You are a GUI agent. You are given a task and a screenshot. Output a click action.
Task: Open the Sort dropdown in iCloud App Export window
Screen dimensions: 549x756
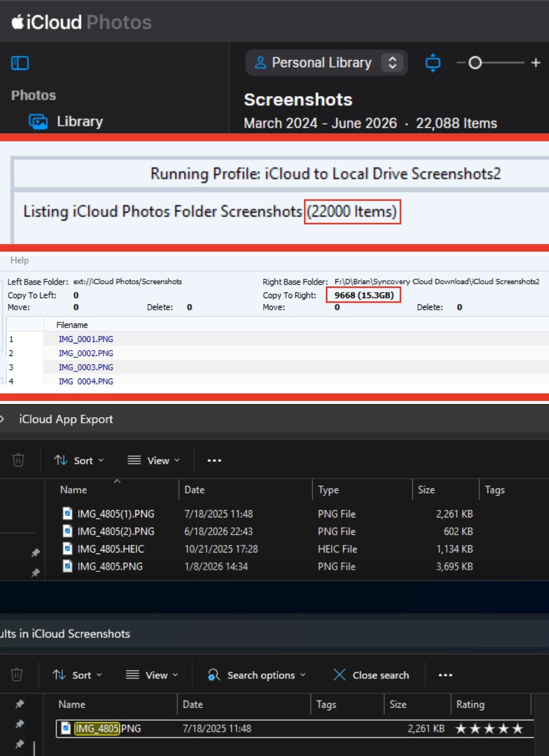79,460
